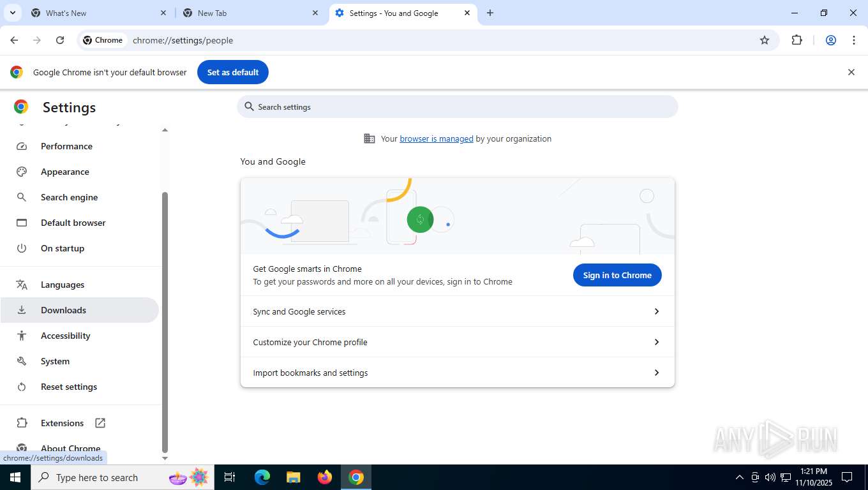This screenshot has width=868, height=490.
Task: Open the Extensions puzzle icon
Action: (x=797, y=40)
